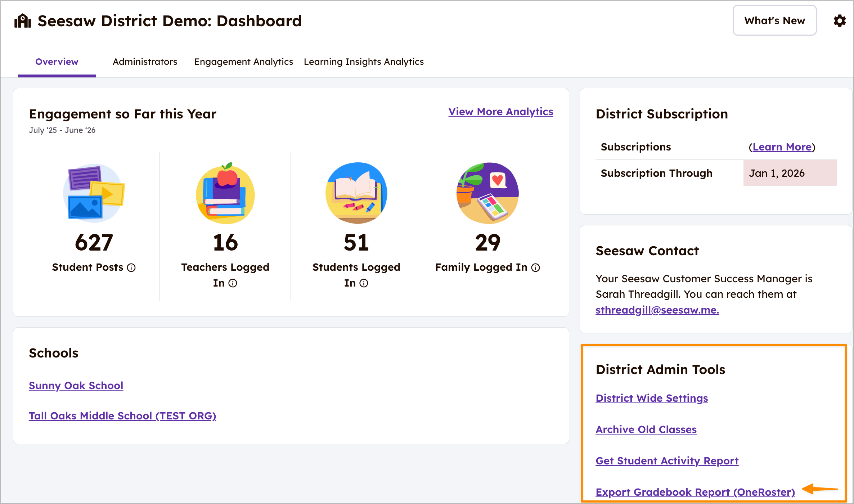Image resolution: width=854 pixels, height=504 pixels.
Task: Click Learn More subscriptions link
Action: [782, 147]
